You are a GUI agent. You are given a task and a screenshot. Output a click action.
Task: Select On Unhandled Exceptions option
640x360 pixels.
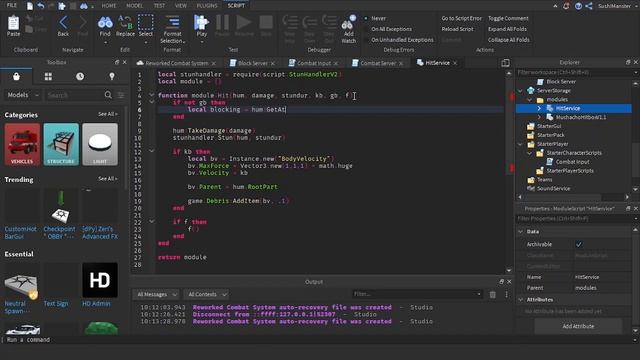(x=398, y=40)
